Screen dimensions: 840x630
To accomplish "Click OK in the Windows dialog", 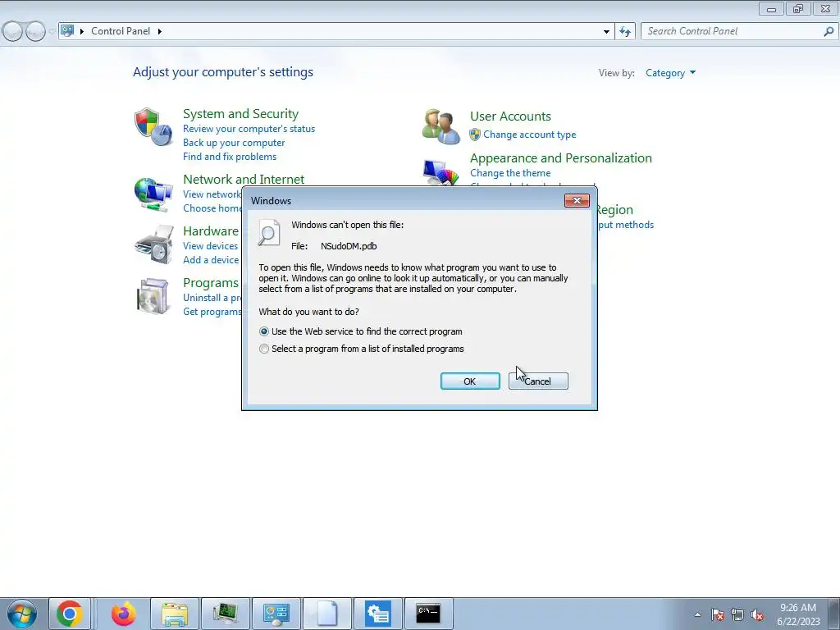I will coord(470,381).
